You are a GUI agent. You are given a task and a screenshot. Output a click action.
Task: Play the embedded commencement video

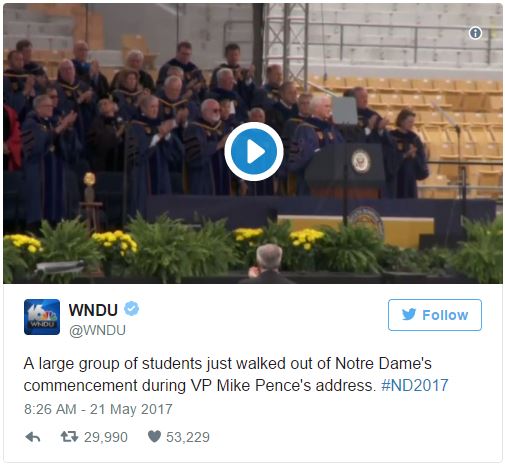point(254,152)
